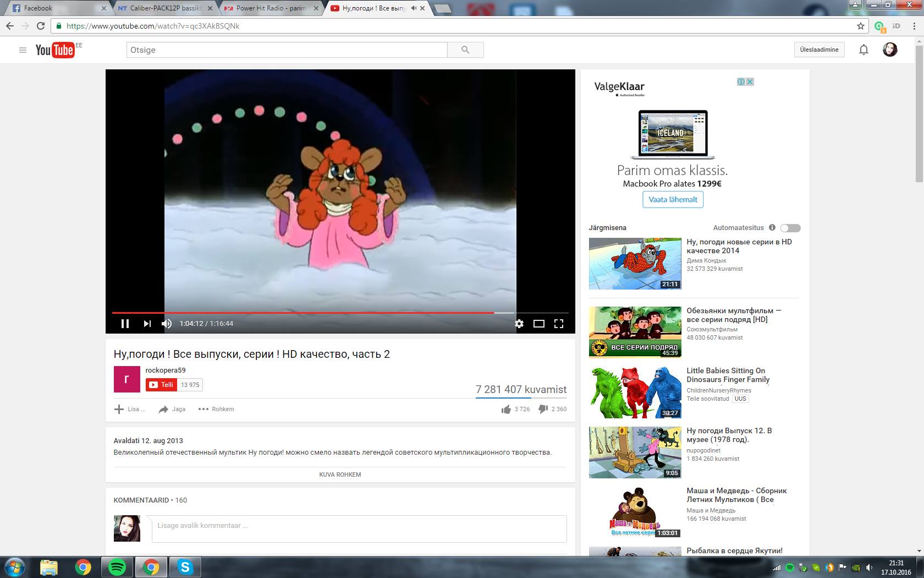Open the rockopera59 channel avatar
Screen dimensions: 924x578
coord(127,379)
